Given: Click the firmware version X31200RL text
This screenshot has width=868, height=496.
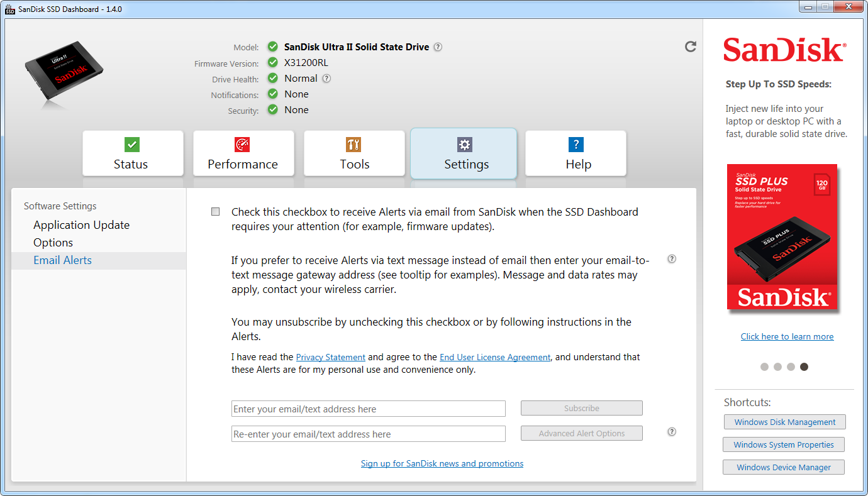Looking at the screenshot, I should (306, 63).
